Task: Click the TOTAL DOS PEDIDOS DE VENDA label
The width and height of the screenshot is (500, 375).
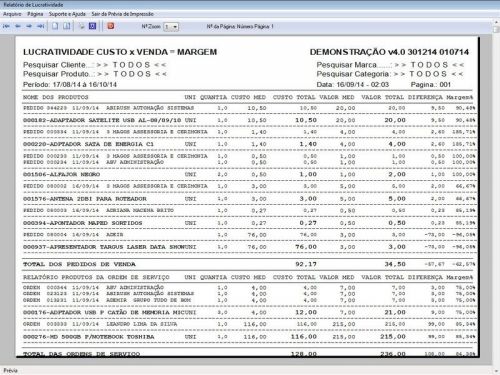Action: [x=79, y=264]
